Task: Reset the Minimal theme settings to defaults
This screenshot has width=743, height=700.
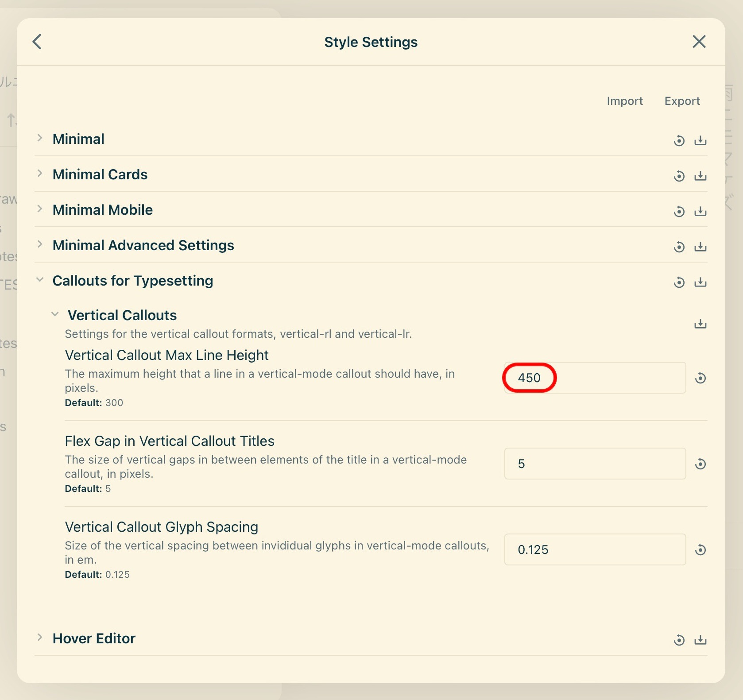Action: (x=679, y=140)
